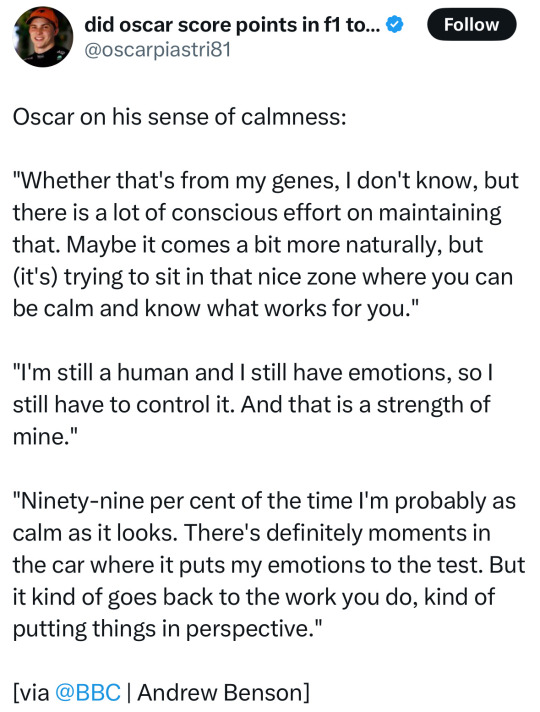Screen dimensions: 540x712
Task: Visit the @BBC mention link
Action: click(x=88, y=692)
